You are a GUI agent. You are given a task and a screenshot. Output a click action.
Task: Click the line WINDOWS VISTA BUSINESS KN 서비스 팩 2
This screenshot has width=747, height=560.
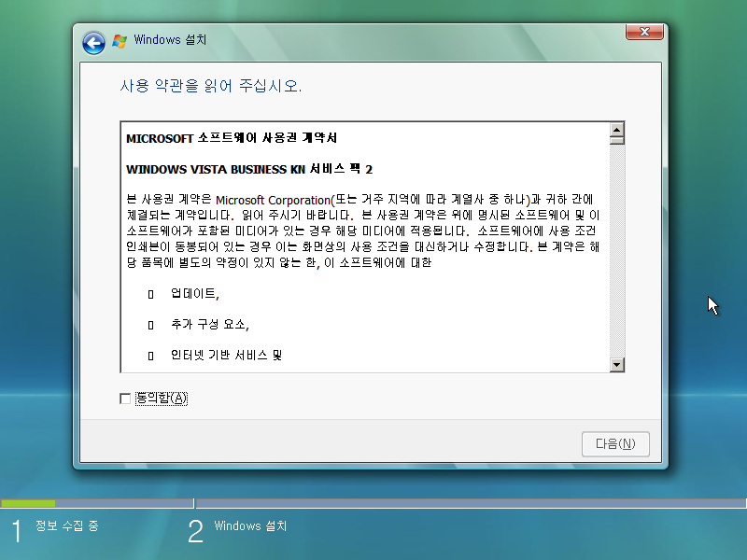[x=249, y=169]
